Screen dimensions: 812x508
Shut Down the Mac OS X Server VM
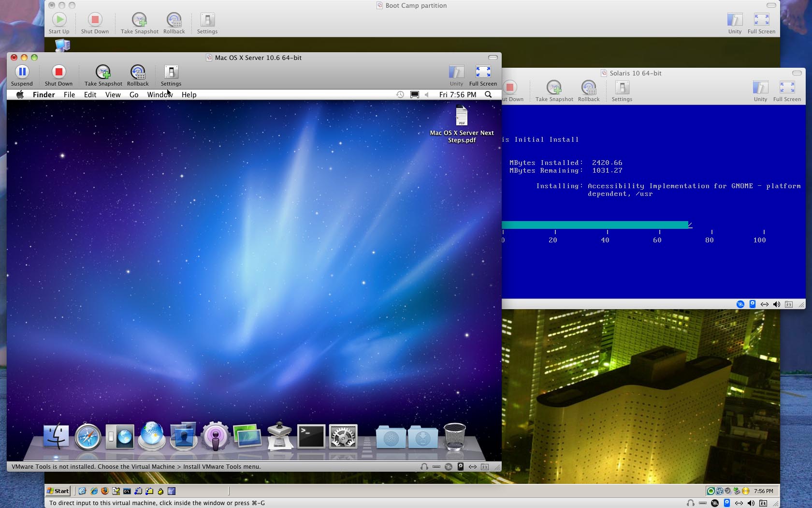click(58, 76)
